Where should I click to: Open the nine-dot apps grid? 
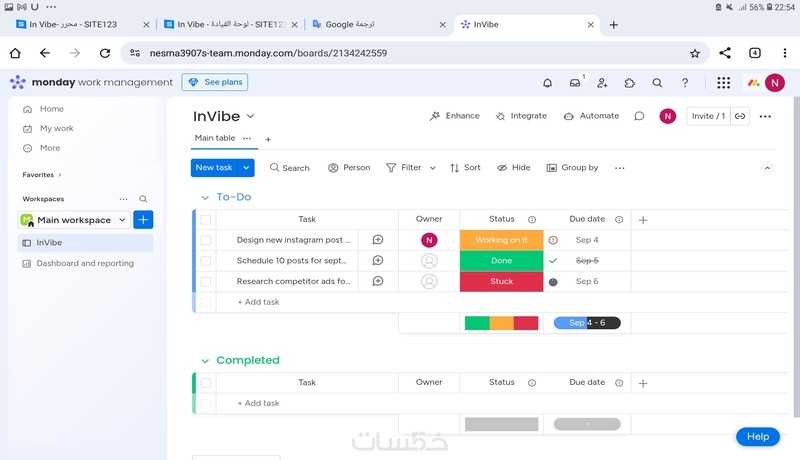point(723,83)
